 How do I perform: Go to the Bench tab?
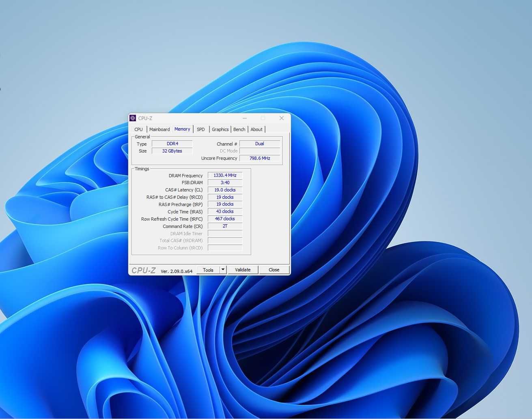click(x=239, y=129)
